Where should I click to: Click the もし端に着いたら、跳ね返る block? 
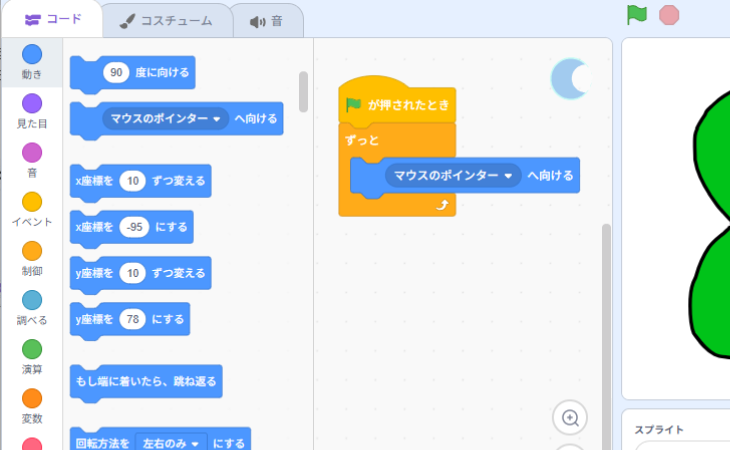(146, 382)
